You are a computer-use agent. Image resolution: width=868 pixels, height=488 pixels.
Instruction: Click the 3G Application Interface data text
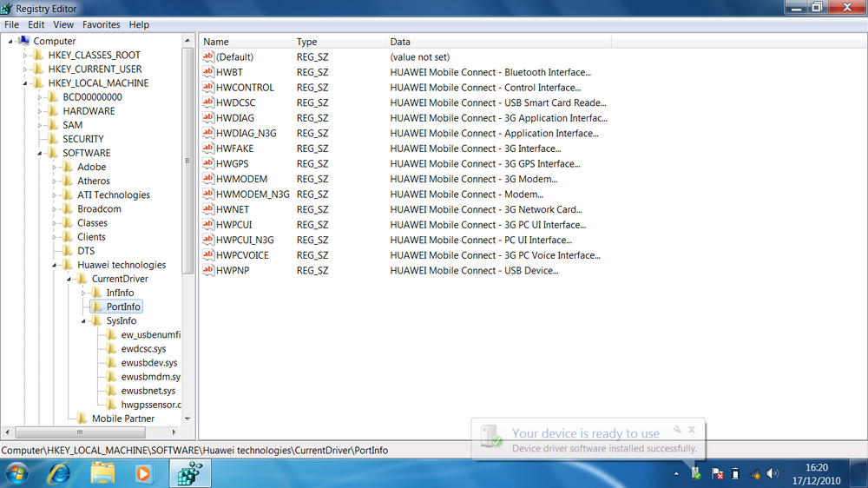coord(499,118)
